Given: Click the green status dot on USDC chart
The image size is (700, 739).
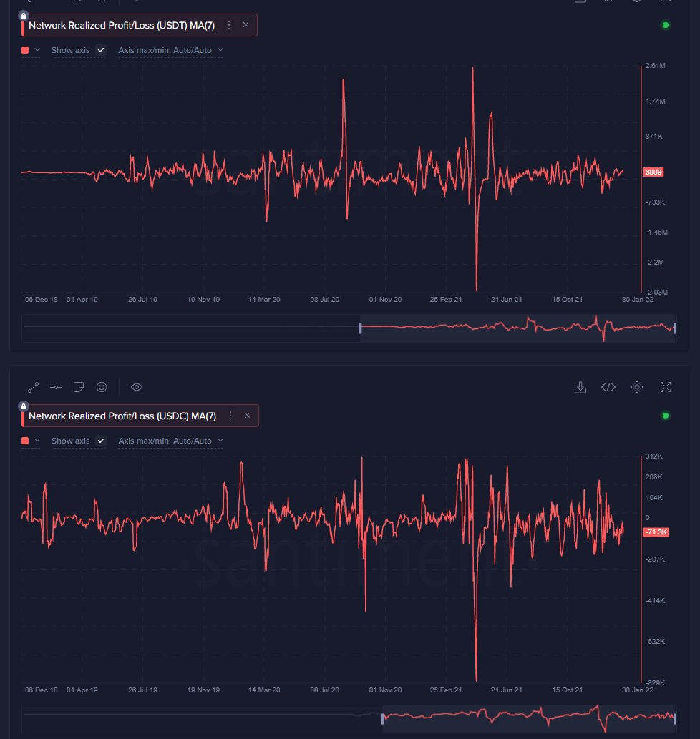Looking at the screenshot, I should pyautogui.click(x=666, y=416).
